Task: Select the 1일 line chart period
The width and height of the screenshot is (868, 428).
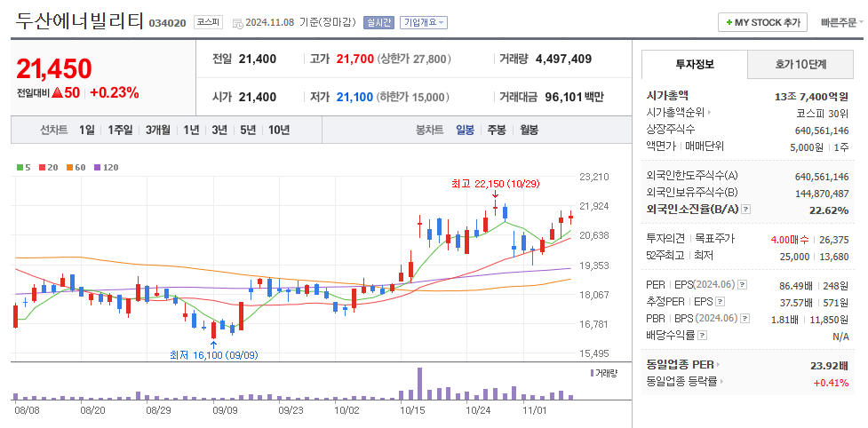Action: [87, 130]
